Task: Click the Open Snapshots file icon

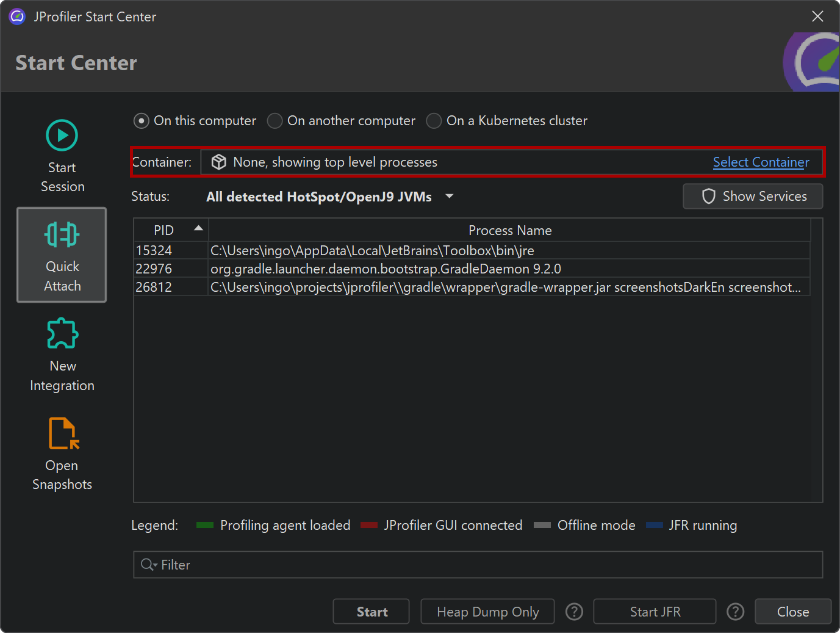Action: (x=63, y=433)
